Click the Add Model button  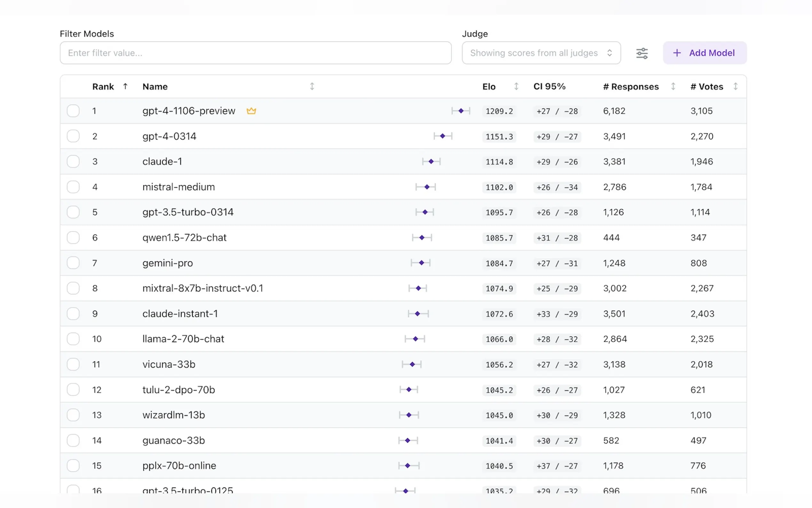coord(704,53)
